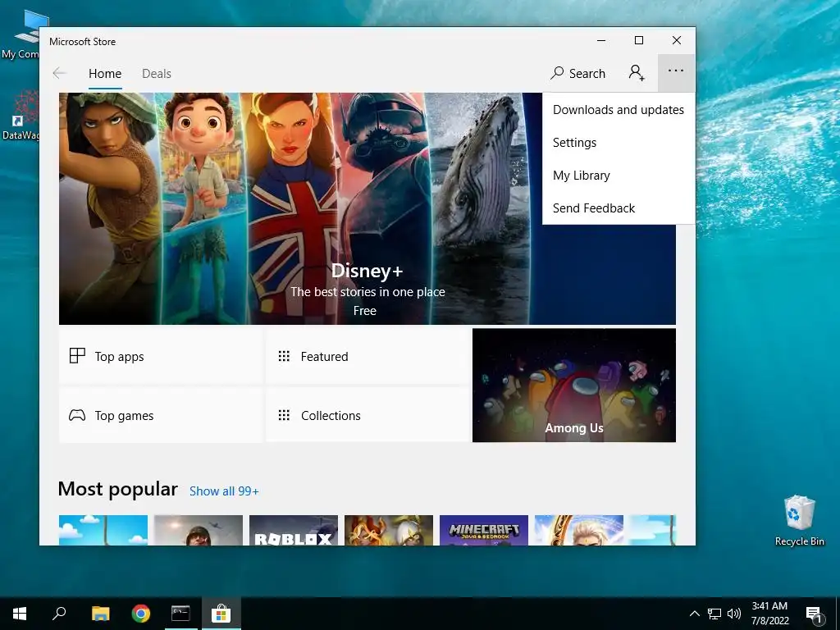The width and height of the screenshot is (840, 630).
Task: Launch Google Chrome from taskbar
Action: (141, 614)
